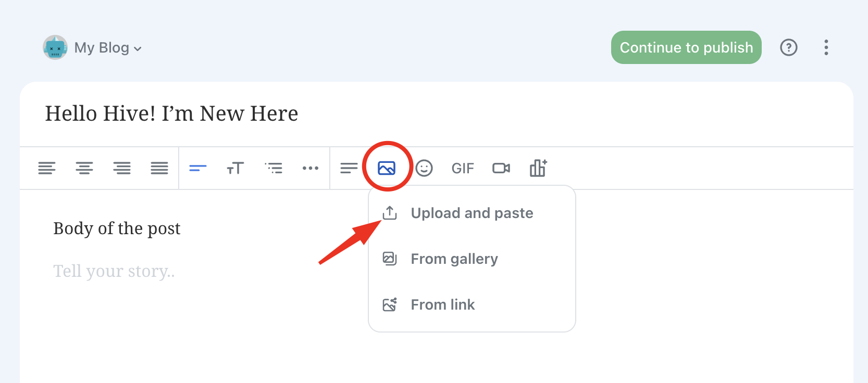
Task: Align text left in the toolbar
Action: click(47, 168)
